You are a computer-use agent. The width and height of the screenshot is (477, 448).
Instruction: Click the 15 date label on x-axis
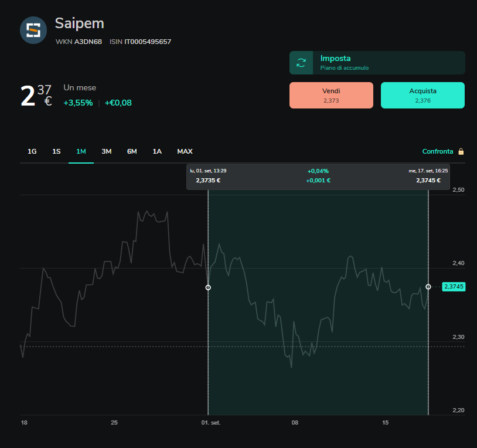(385, 422)
